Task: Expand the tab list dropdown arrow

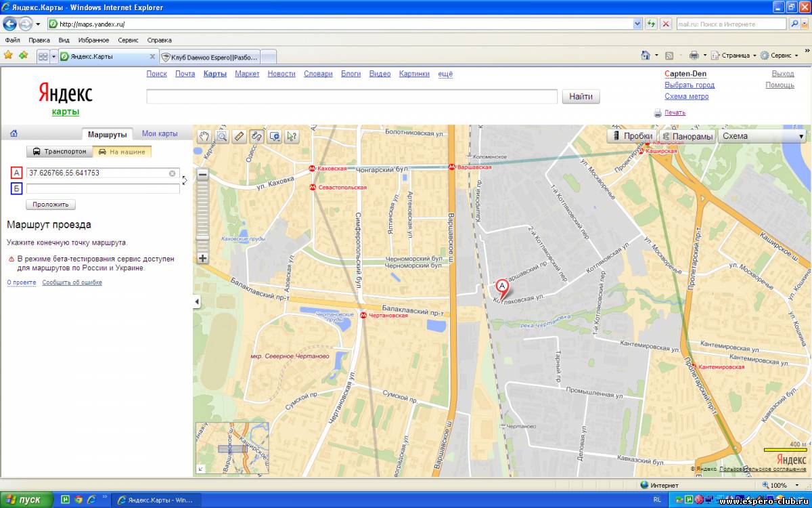Action: 53,56
